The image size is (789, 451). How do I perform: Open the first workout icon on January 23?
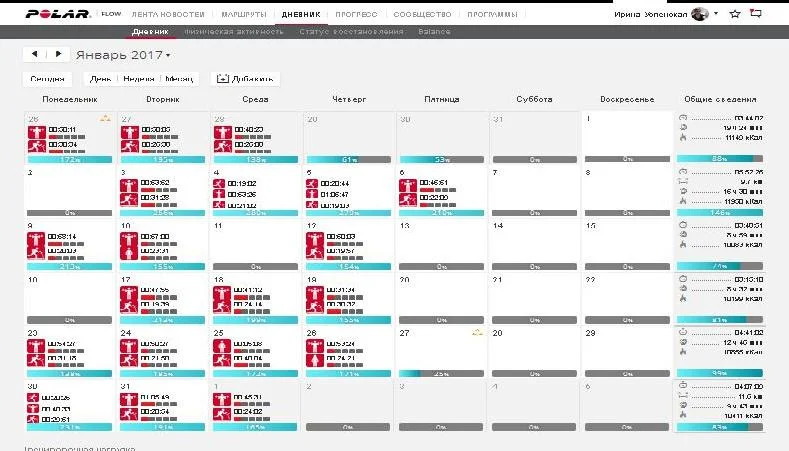36,346
